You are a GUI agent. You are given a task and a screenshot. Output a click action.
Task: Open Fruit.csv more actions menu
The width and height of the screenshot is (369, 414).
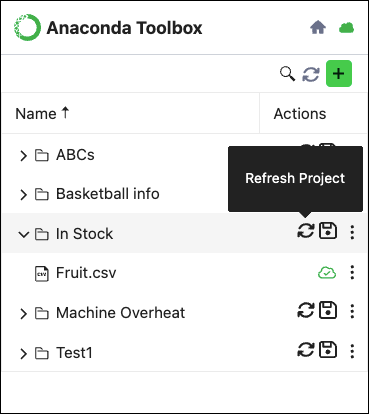coord(352,272)
